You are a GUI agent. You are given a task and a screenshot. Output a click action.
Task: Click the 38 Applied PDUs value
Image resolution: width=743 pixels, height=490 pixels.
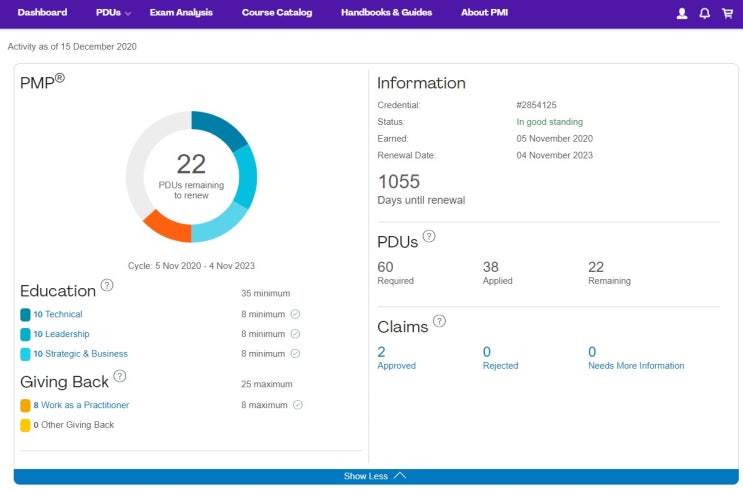[490, 267]
